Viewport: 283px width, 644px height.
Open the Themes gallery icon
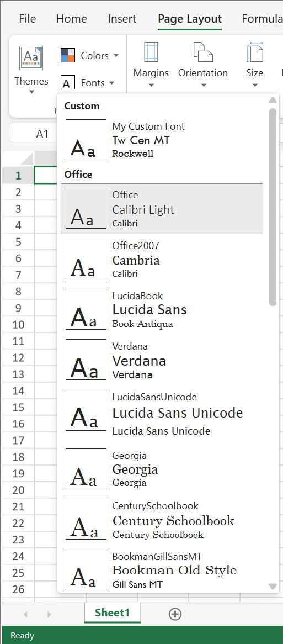[31, 57]
